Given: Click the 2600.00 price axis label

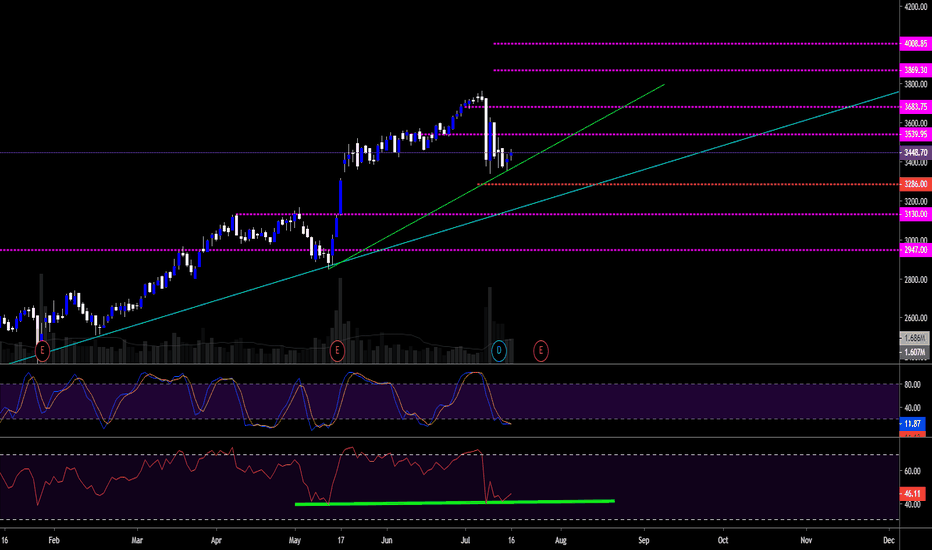Looking at the screenshot, I should click(915, 318).
